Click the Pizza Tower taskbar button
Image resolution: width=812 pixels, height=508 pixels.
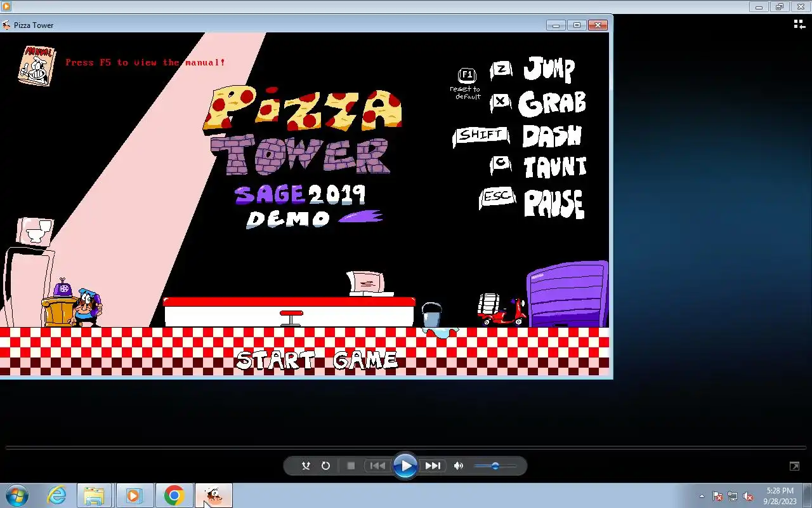(214, 495)
